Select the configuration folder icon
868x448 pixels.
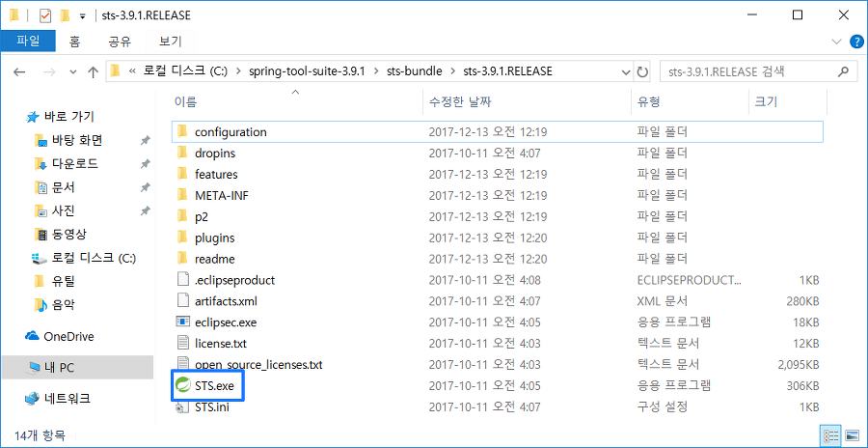pyautogui.click(x=182, y=132)
